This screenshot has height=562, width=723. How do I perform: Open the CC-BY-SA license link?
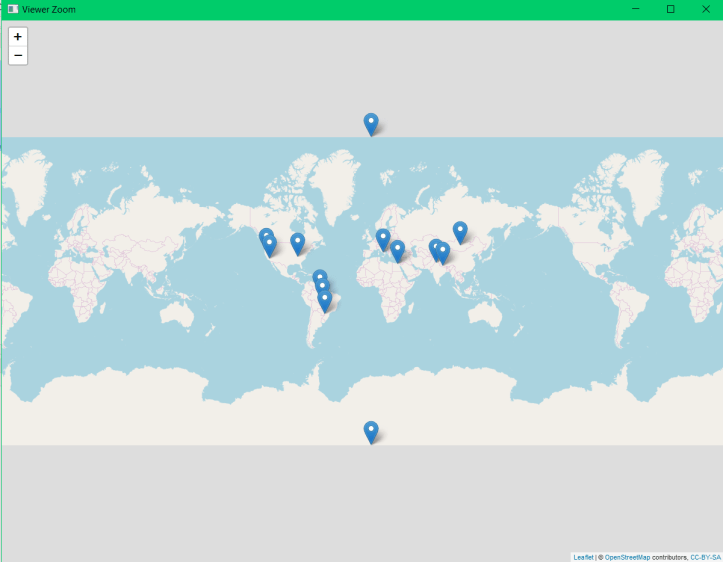point(705,557)
